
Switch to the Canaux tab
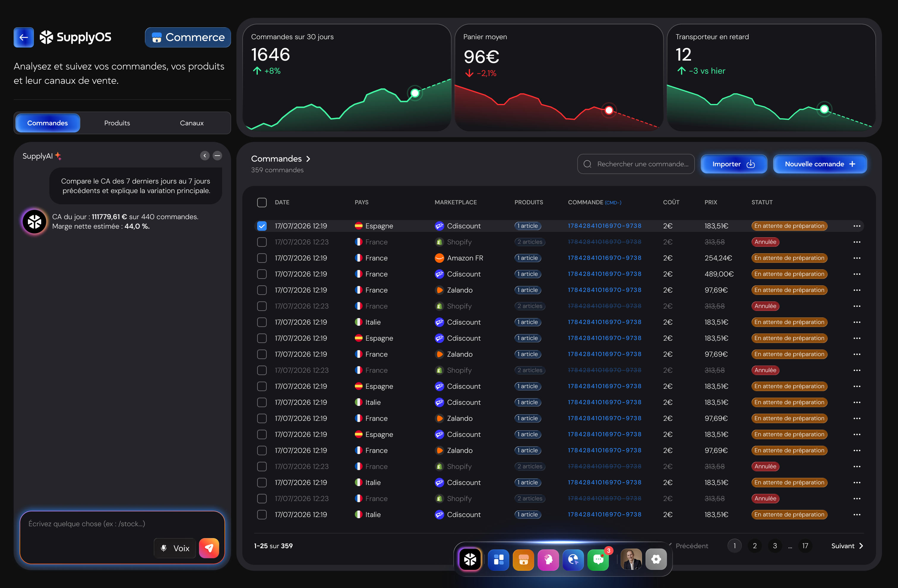click(x=192, y=123)
